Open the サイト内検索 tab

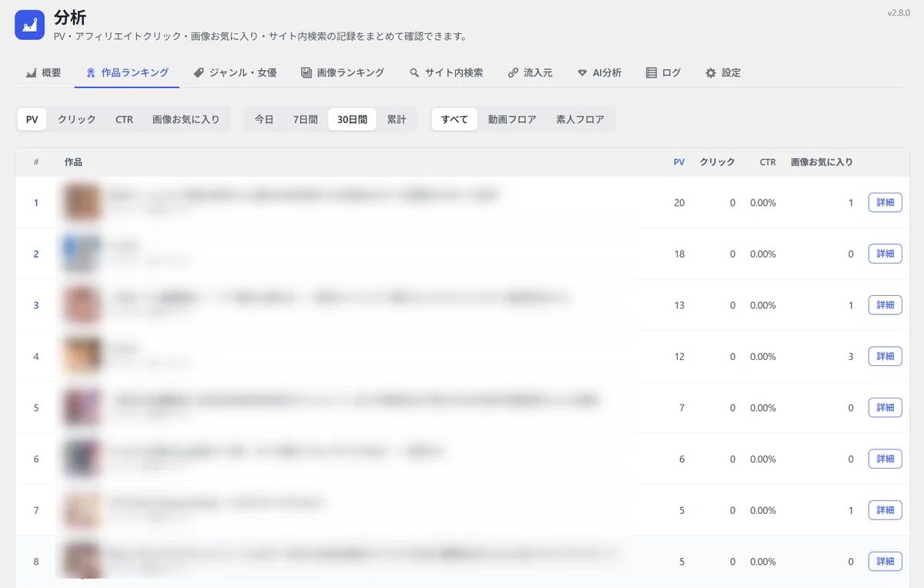(x=447, y=73)
